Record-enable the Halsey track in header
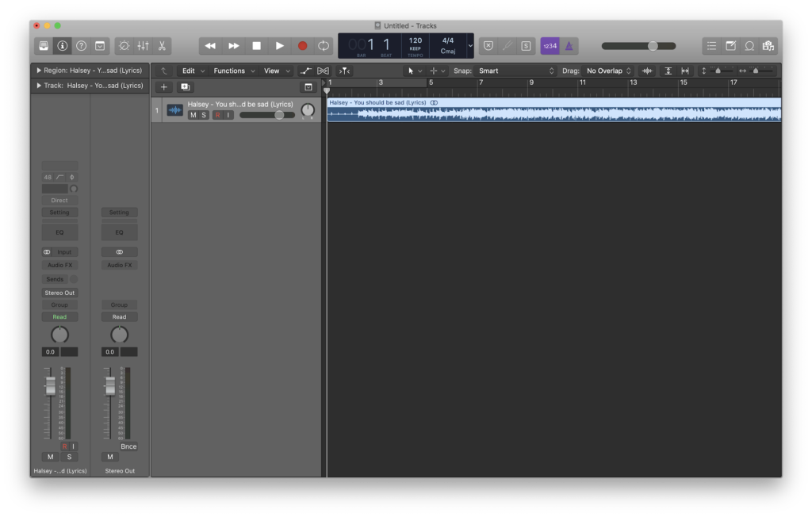This screenshot has height=517, width=812. (x=217, y=115)
